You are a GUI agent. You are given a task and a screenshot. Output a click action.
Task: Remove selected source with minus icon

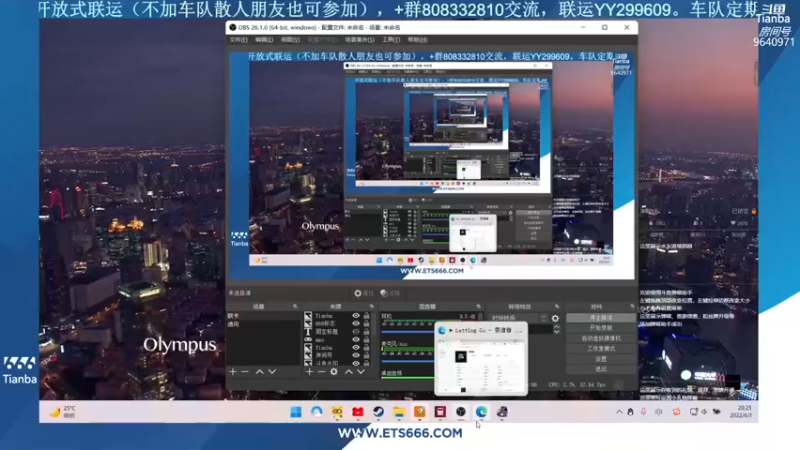click(321, 372)
